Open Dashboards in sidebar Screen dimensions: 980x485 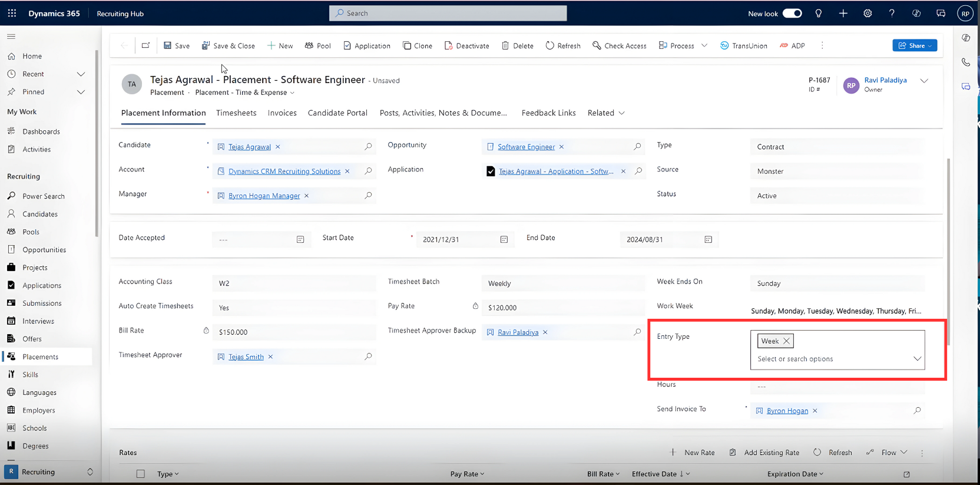41,131
